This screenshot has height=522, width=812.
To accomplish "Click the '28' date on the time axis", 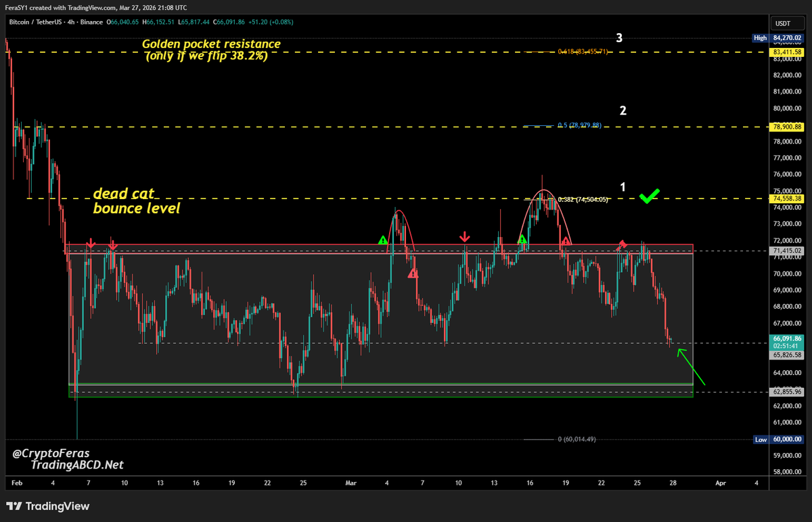I will pos(673,483).
